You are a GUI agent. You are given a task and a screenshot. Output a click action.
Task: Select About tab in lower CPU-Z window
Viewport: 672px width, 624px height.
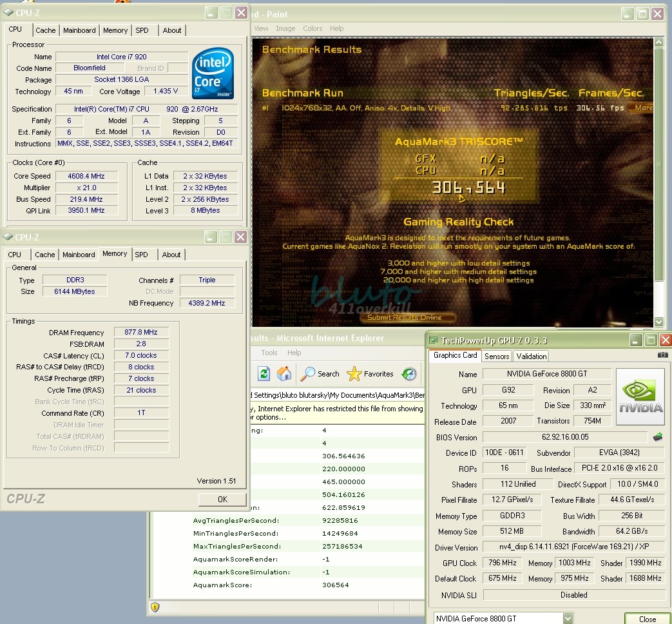(x=171, y=255)
